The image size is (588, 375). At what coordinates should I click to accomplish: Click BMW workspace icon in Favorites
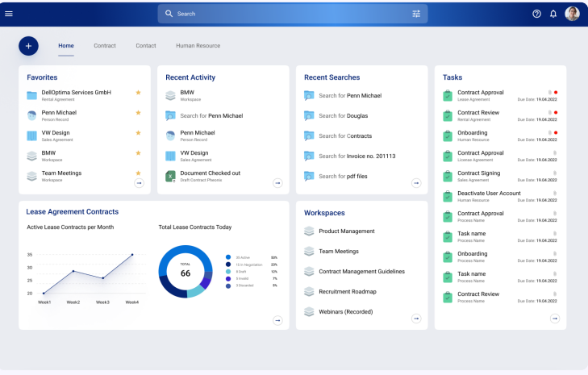[x=32, y=156]
